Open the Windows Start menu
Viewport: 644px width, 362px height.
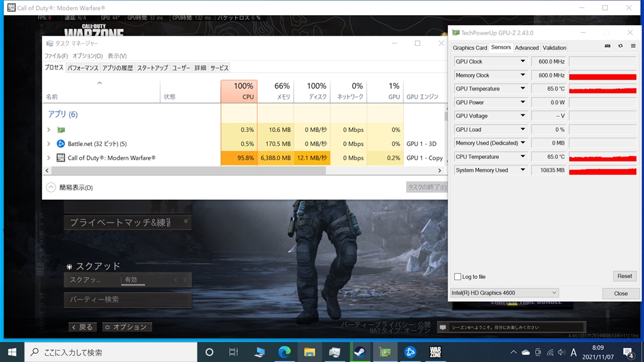tap(13, 352)
